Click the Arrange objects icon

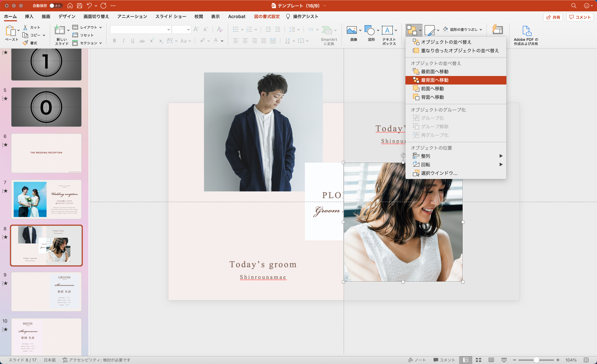point(412,30)
